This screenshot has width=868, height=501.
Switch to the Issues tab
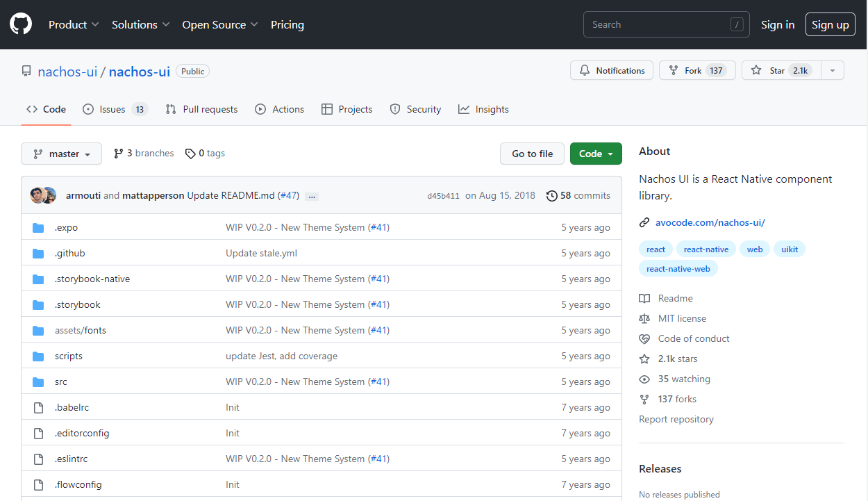pos(115,109)
